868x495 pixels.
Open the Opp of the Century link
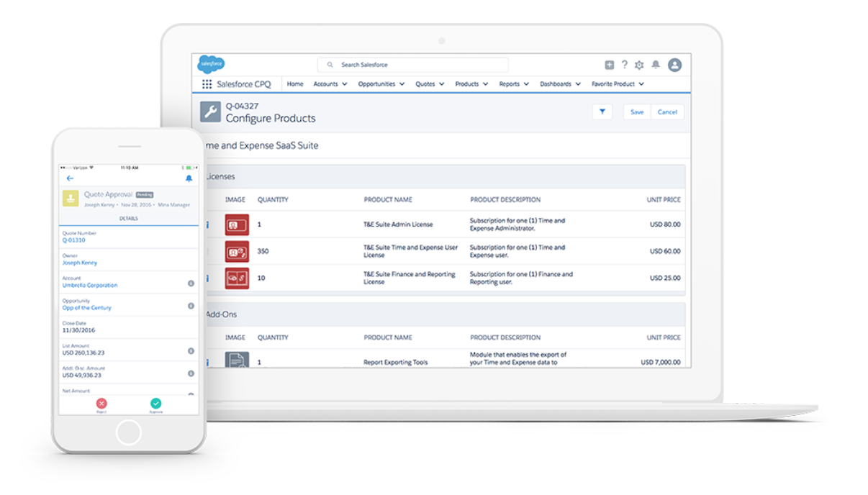pyautogui.click(x=87, y=308)
